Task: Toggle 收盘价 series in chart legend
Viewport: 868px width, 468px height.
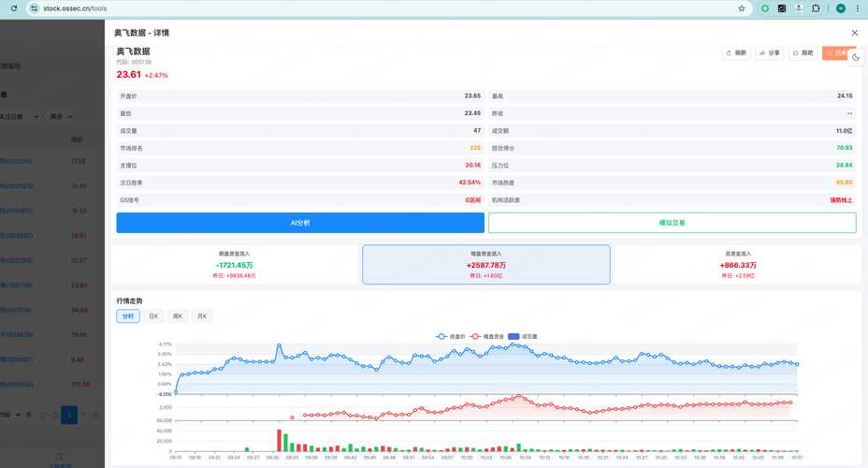Action: pos(451,336)
